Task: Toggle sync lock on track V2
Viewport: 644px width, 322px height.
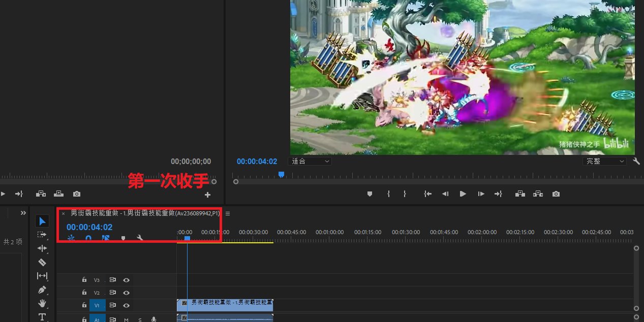Action: coord(113,293)
